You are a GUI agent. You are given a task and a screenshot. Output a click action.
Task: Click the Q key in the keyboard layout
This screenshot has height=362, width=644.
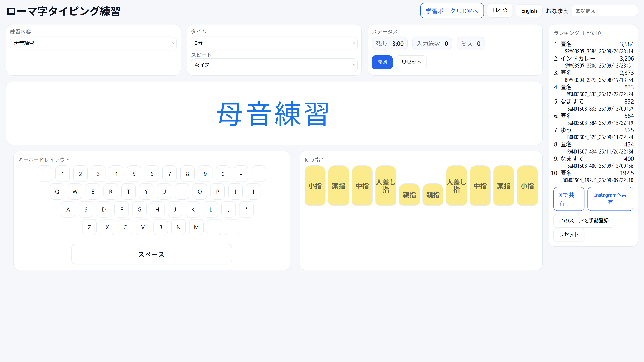point(57,191)
